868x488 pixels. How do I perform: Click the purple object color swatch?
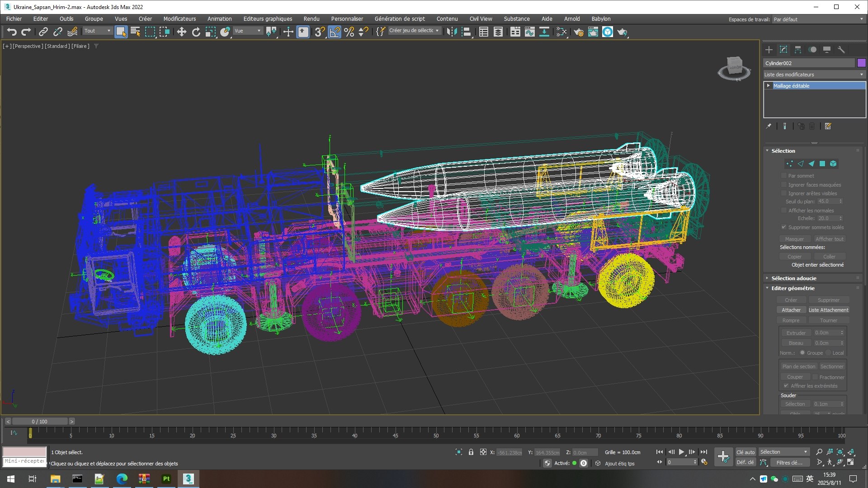click(861, 63)
